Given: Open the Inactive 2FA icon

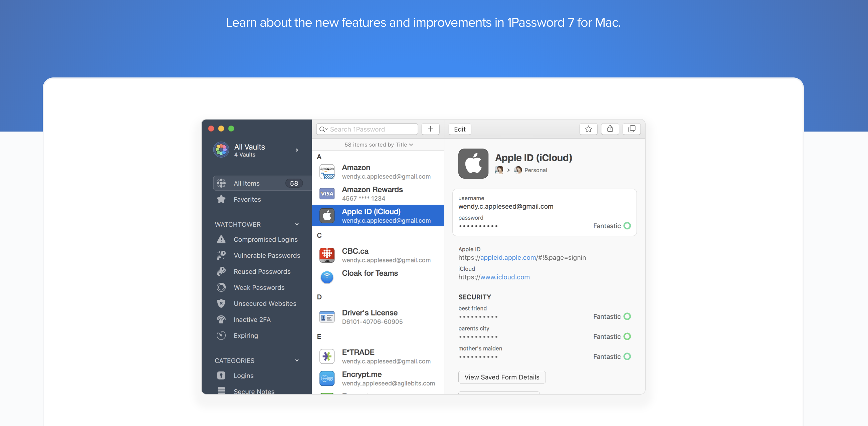Looking at the screenshot, I should click(221, 319).
